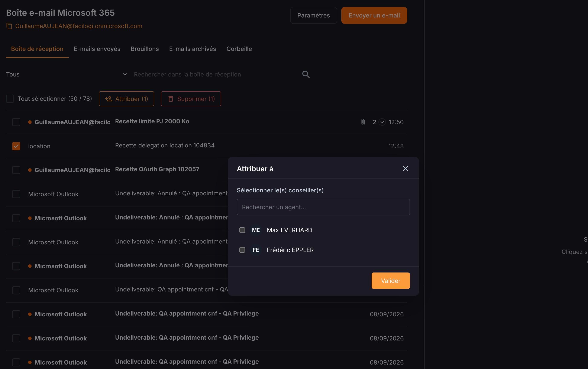Copy the mailbox address using the copy icon

9,26
